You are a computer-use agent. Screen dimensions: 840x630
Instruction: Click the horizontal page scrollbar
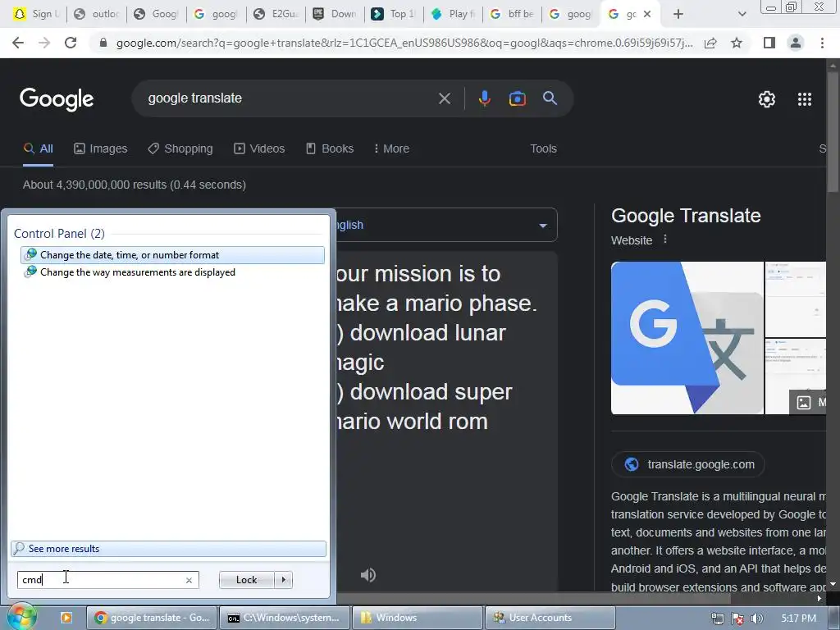point(533,598)
